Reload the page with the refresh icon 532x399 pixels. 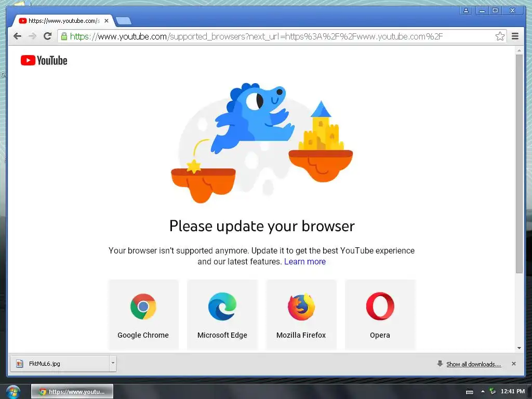point(47,36)
